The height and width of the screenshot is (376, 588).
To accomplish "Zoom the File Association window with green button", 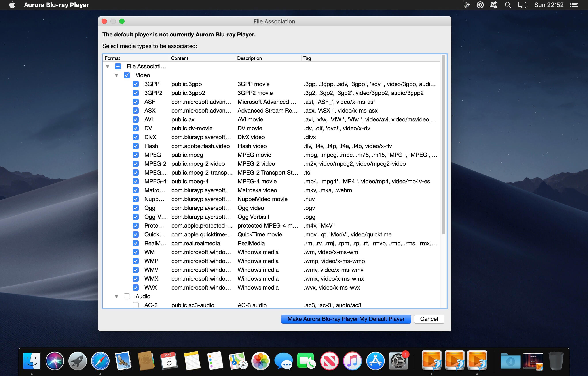I will click(x=122, y=21).
